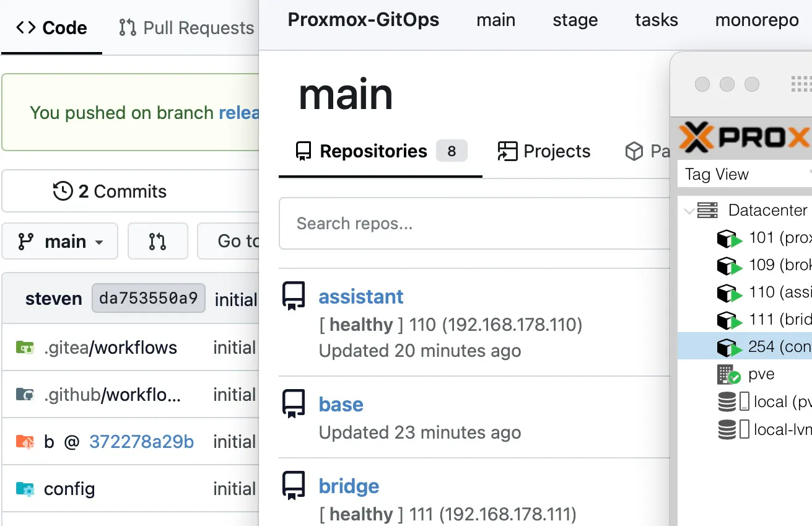The image size is (812, 526).
Task: Click the assistant repository icon
Action: pos(294,296)
